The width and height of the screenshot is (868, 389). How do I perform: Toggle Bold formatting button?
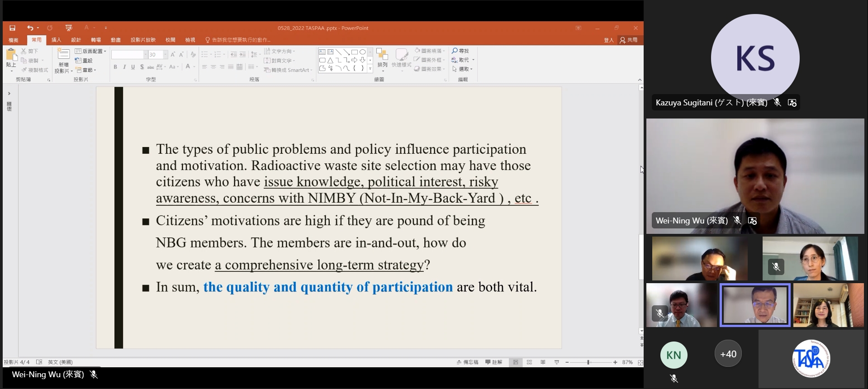tap(115, 67)
